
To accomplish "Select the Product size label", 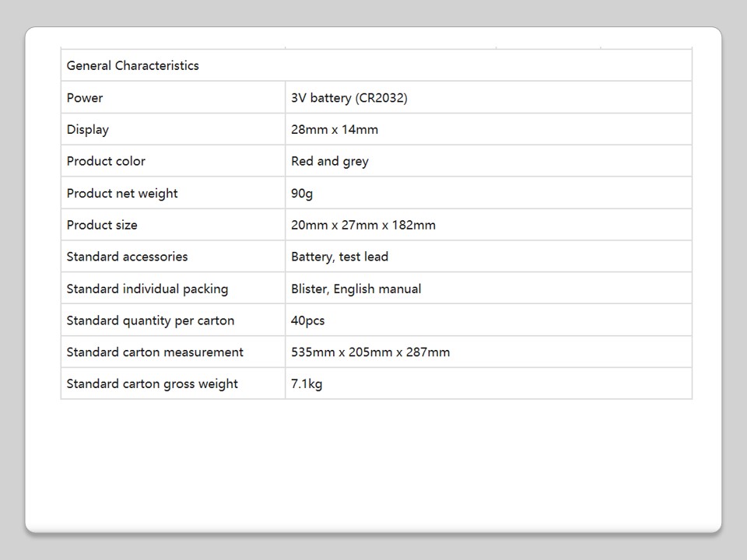I will pyautogui.click(x=102, y=226).
